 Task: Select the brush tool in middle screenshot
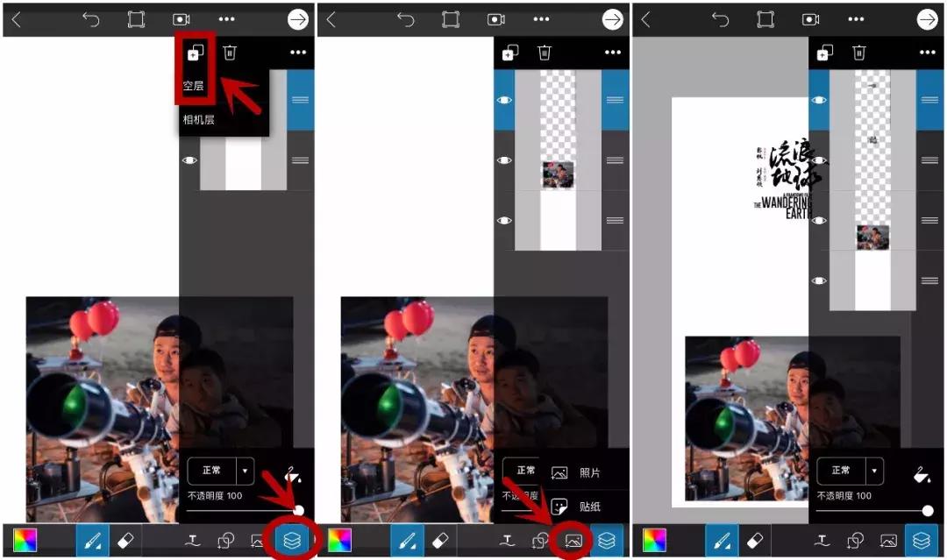tap(408, 540)
